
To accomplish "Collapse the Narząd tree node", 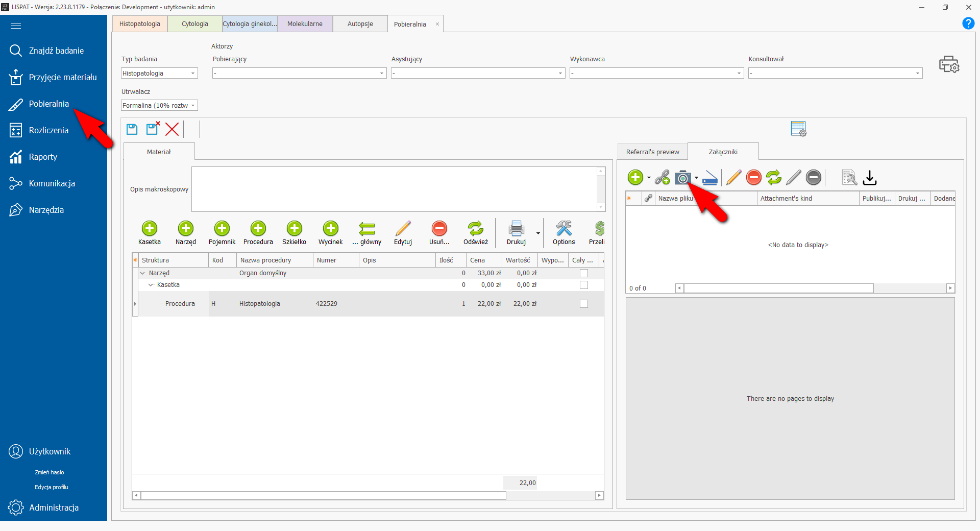I will coord(142,273).
